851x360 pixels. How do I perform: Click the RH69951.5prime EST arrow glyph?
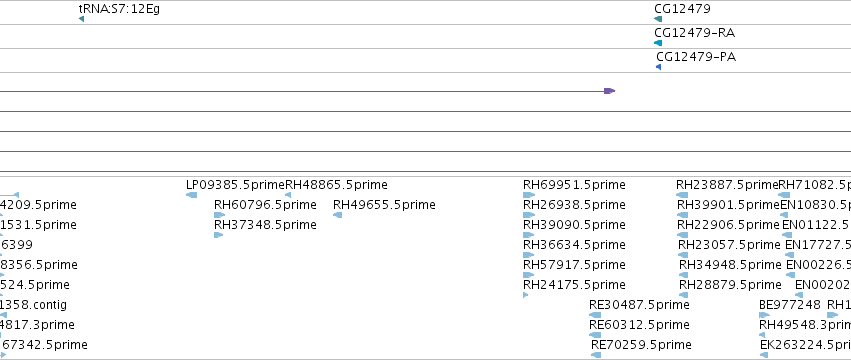(529, 195)
